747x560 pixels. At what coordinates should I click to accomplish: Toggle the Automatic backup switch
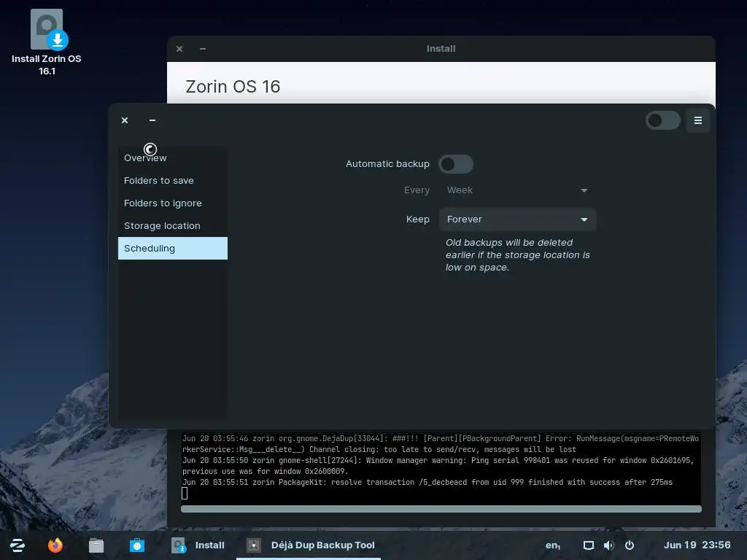point(456,164)
